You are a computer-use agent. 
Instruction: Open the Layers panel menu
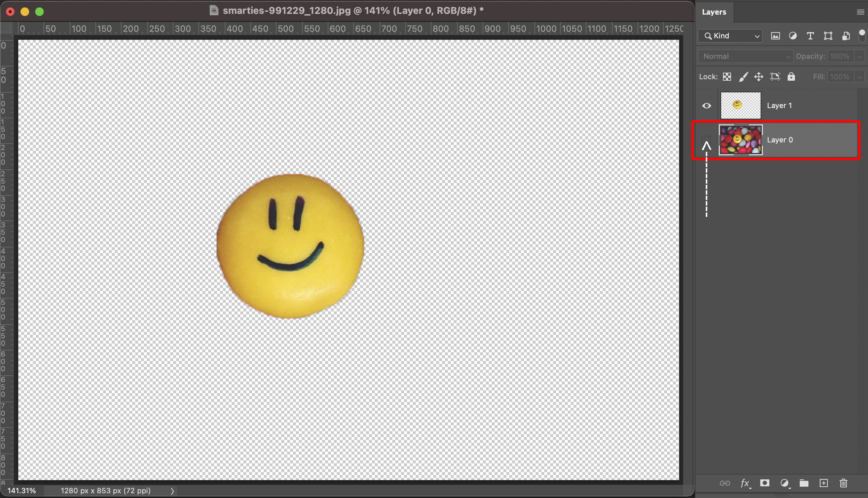[860, 12]
